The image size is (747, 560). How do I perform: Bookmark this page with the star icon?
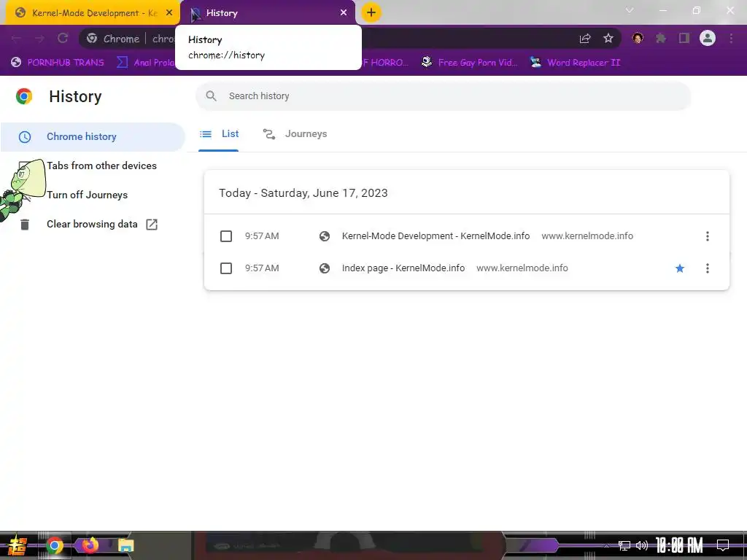pos(608,39)
